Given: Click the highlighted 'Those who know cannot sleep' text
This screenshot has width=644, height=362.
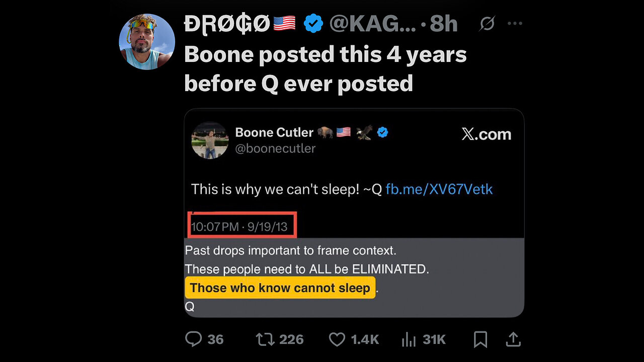Looking at the screenshot, I should [280, 288].
